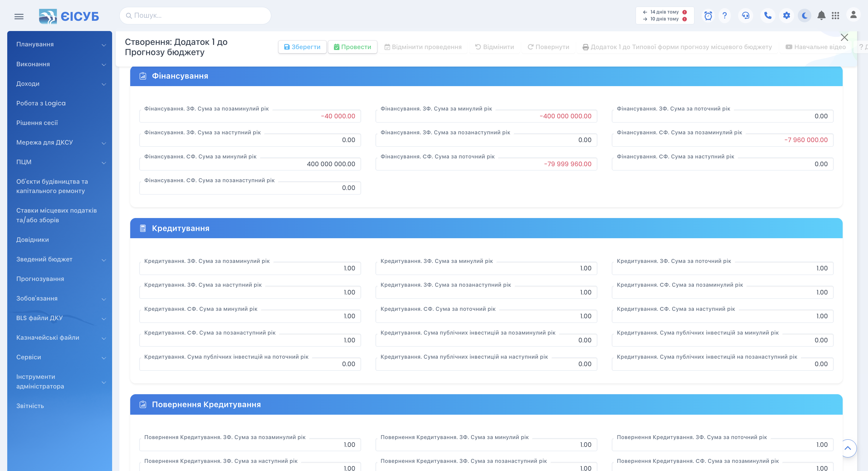Edit Кредитування публічних інвестицій позаминулий рік field
Image resolution: width=868 pixels, height=471 pixels.
[486, 340]
